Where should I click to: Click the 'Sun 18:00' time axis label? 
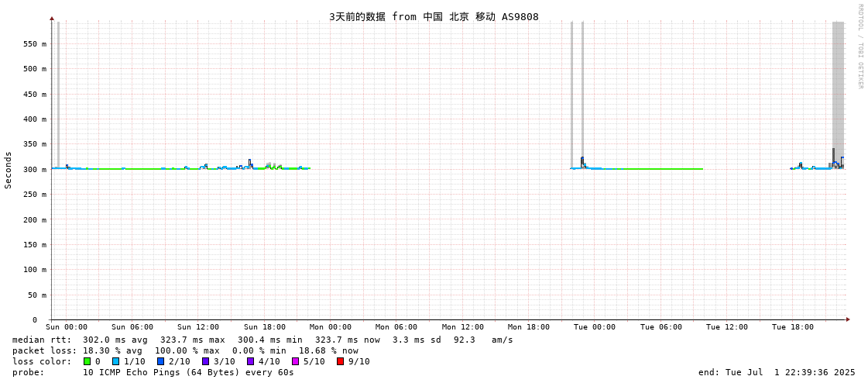pyautogui.click(x=265, y=327)
